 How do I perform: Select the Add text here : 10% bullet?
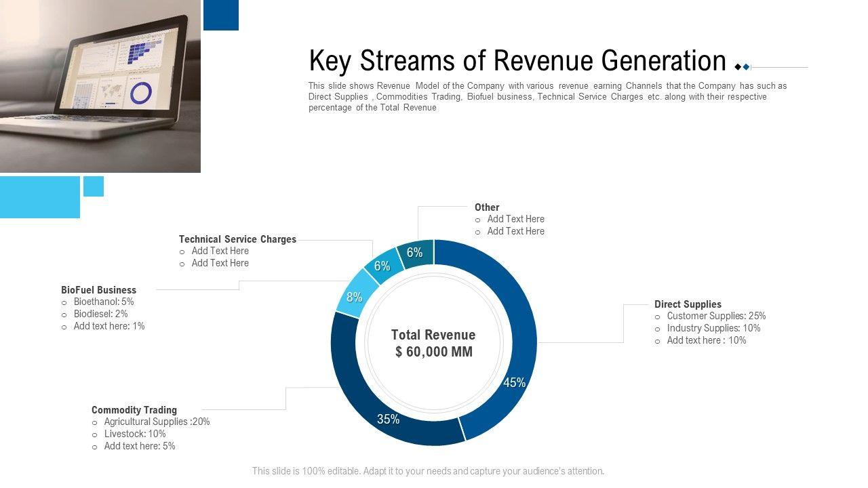point(707,340)
